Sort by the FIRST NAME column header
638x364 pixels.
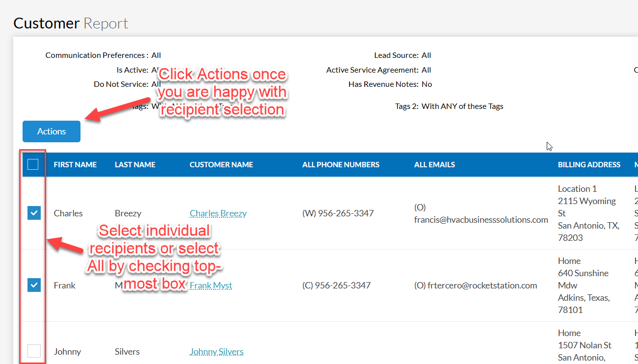pyautogui.click(x=75, y=165)
